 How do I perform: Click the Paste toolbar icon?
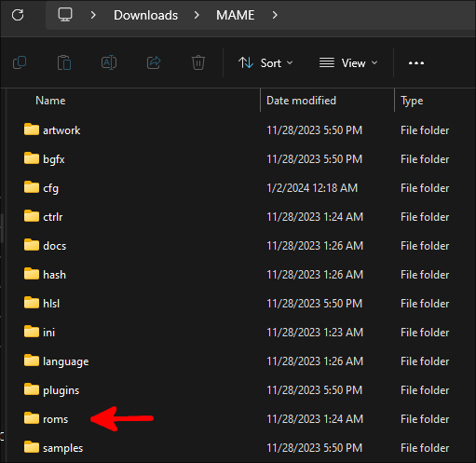click(x=64, y=62)
